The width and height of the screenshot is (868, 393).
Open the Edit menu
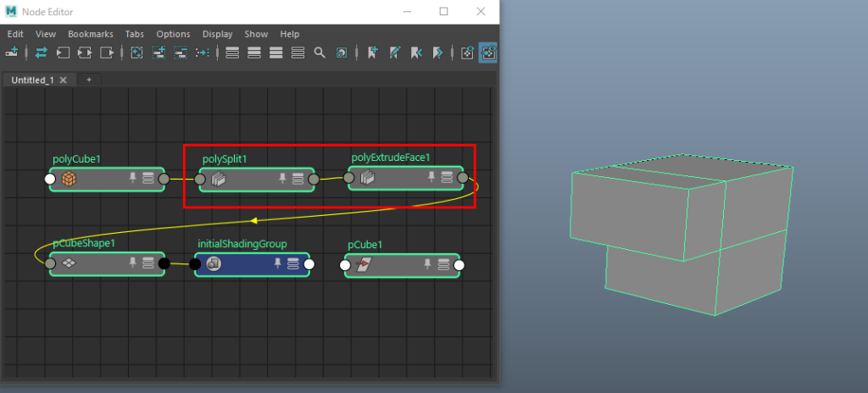coord(15,35)
